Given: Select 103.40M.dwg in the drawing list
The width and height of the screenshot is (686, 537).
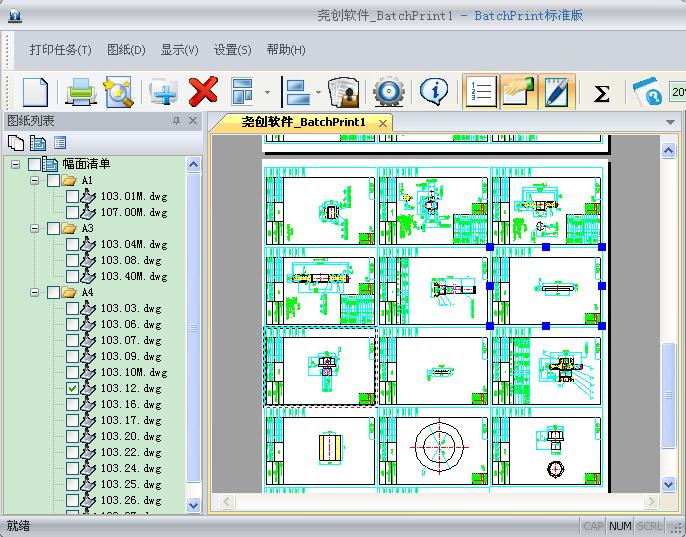Looking at the screenshot, I should click(133, 276).
